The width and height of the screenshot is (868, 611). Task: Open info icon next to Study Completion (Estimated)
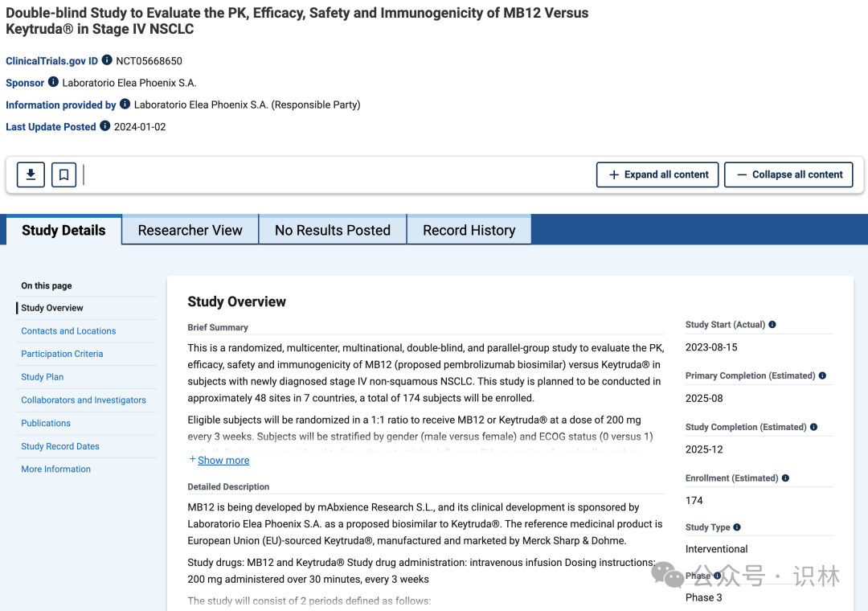tap(813, 427)
